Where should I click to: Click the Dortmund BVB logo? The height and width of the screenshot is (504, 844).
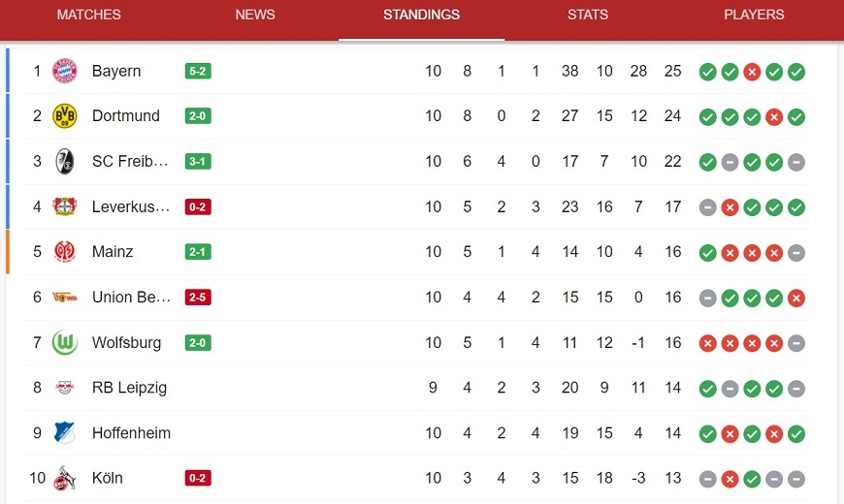65,116
